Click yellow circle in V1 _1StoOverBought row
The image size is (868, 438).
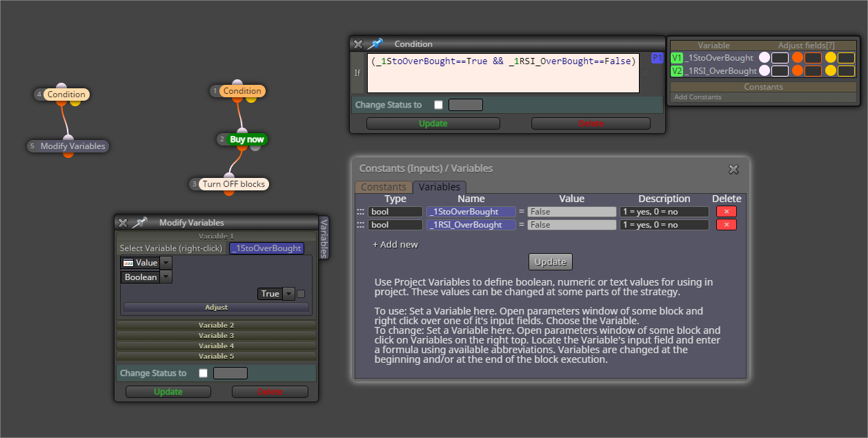point(831,58)
